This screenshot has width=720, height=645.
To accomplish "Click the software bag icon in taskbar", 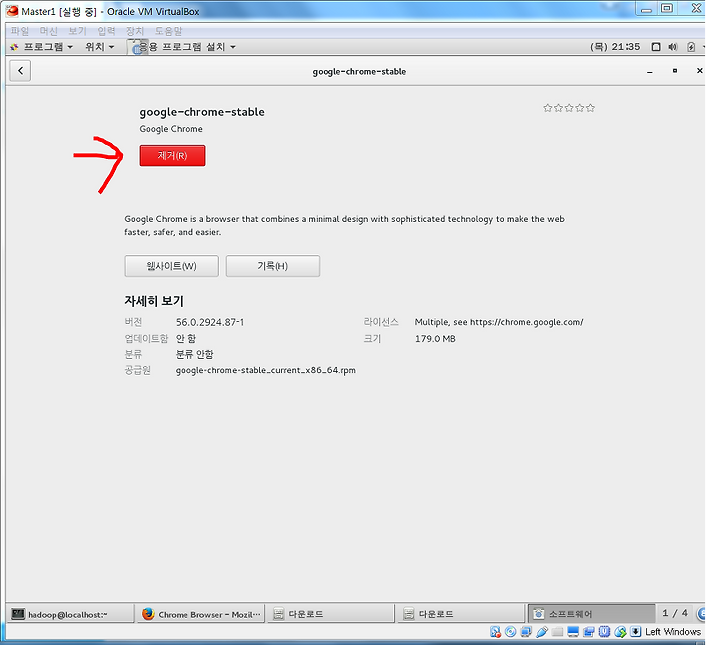I will 538,614.
